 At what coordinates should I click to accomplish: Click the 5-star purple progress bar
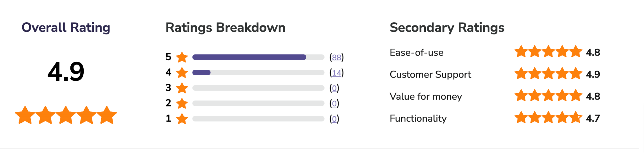(x=258, y=57)
